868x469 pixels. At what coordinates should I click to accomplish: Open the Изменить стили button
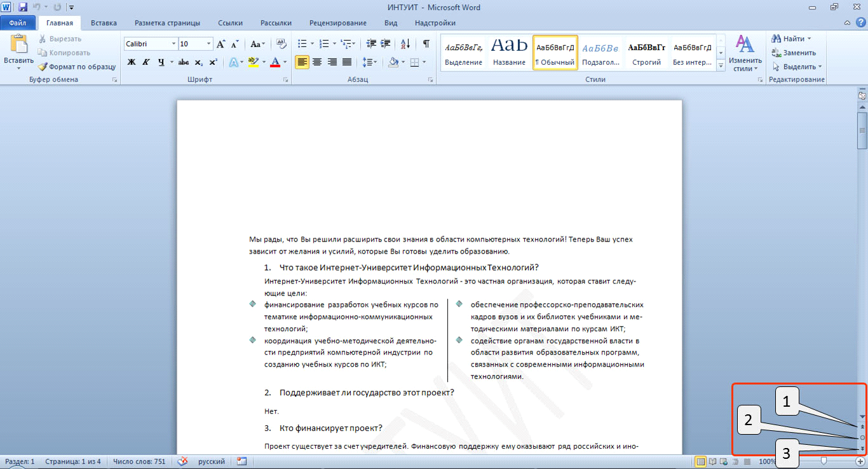pos(745,53)
